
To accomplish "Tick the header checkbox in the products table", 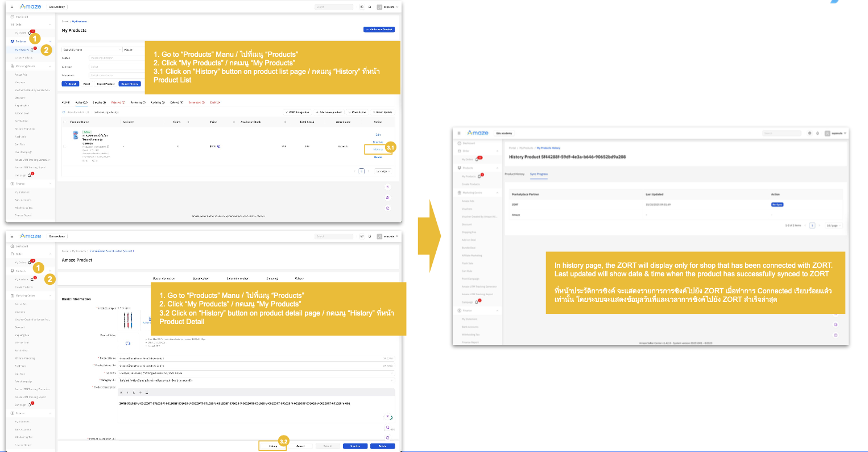I will click(65, 122).
